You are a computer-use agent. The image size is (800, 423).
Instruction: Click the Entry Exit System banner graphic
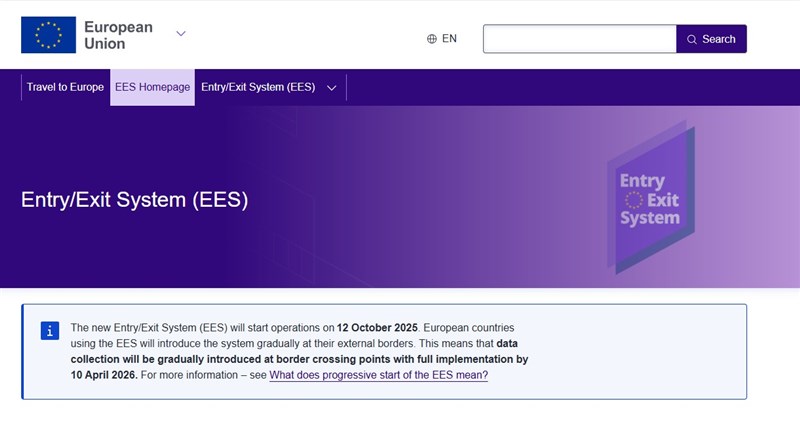point(650,198)
